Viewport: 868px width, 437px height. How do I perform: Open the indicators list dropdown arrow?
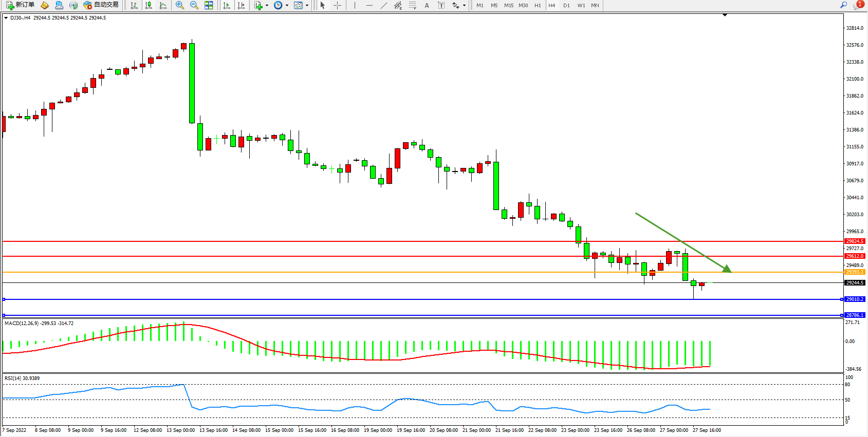click(x=267, y=5)
